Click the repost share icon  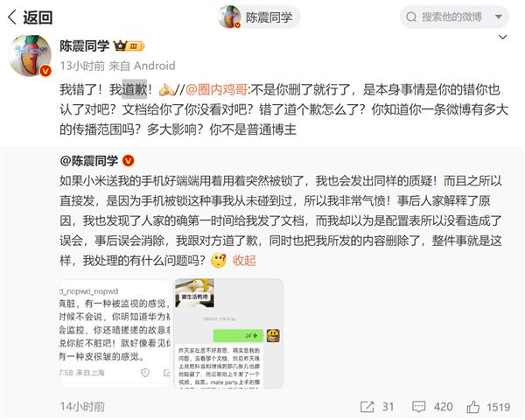(367, 407)
